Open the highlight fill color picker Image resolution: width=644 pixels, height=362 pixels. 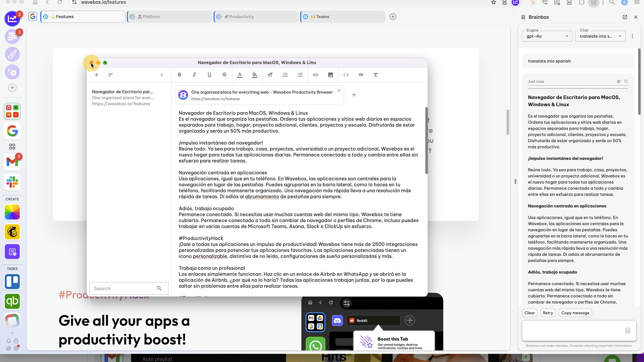tap(255, 75)
